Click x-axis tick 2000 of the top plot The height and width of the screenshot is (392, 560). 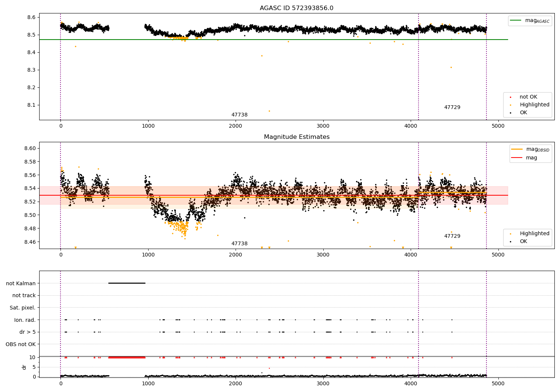coord(236,126)
